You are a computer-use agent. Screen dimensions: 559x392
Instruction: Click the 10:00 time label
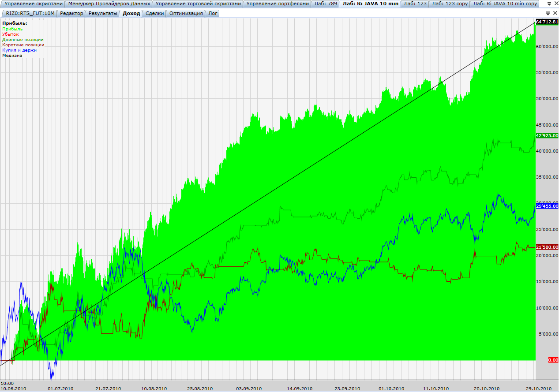click(x=8, y=383)
